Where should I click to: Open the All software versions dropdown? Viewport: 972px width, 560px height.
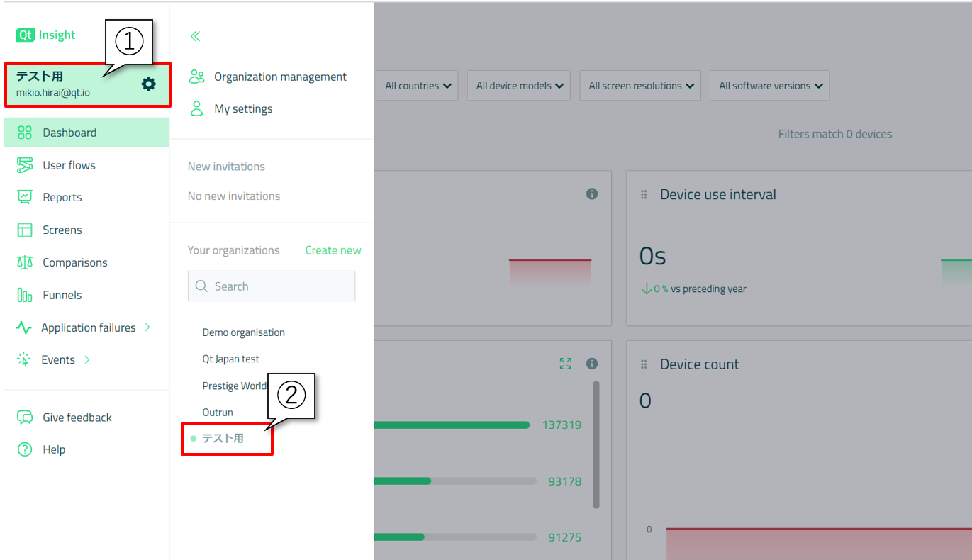(770, 86)
